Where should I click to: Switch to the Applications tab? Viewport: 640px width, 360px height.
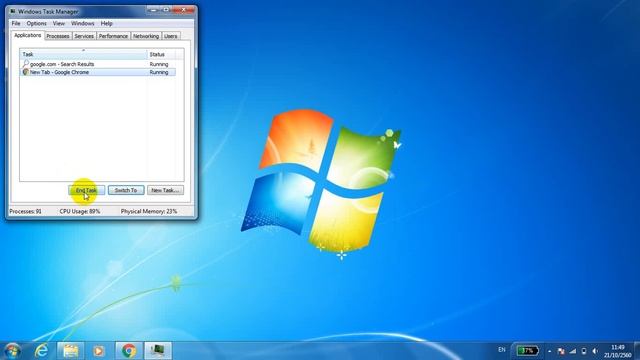(27, 36)
